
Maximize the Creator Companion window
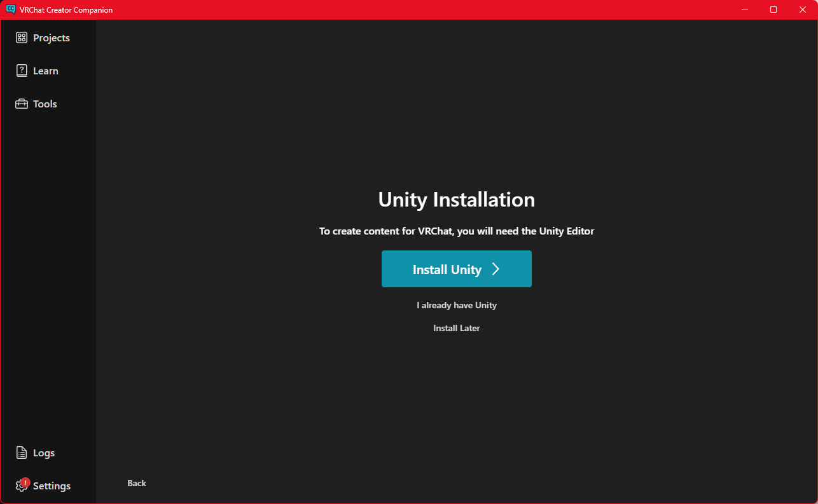[x=773, y=10]
